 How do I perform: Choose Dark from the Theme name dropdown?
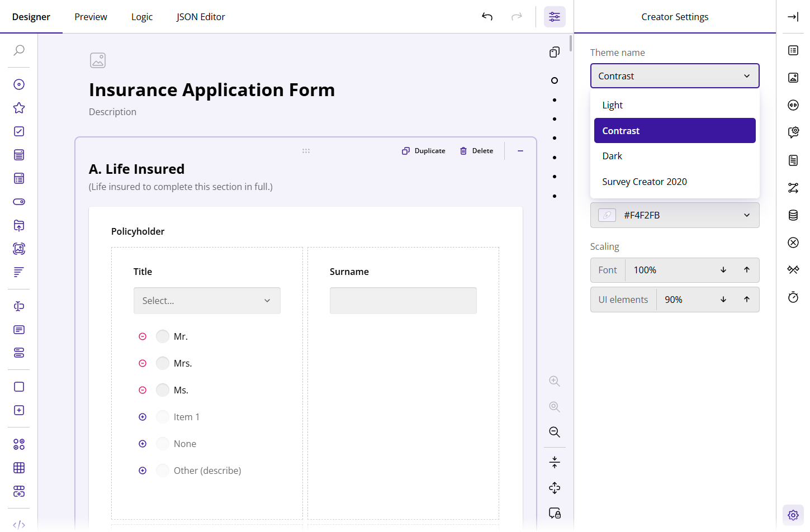612,155
